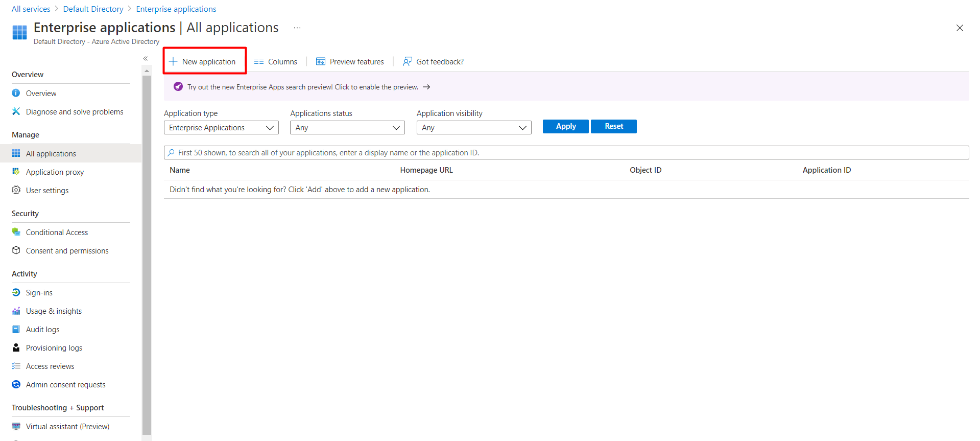Click the Consent and permissions cube icon
The image size is (980, 441).
pos(16,250)
